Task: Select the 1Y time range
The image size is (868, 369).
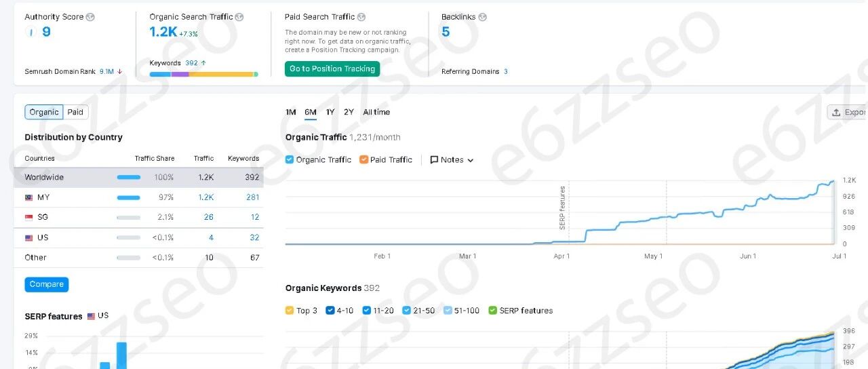Action: tap(330, 112)
